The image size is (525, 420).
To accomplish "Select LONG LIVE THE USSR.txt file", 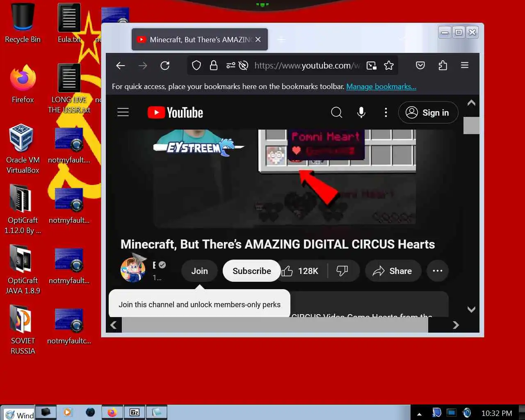I will (69, 89).
